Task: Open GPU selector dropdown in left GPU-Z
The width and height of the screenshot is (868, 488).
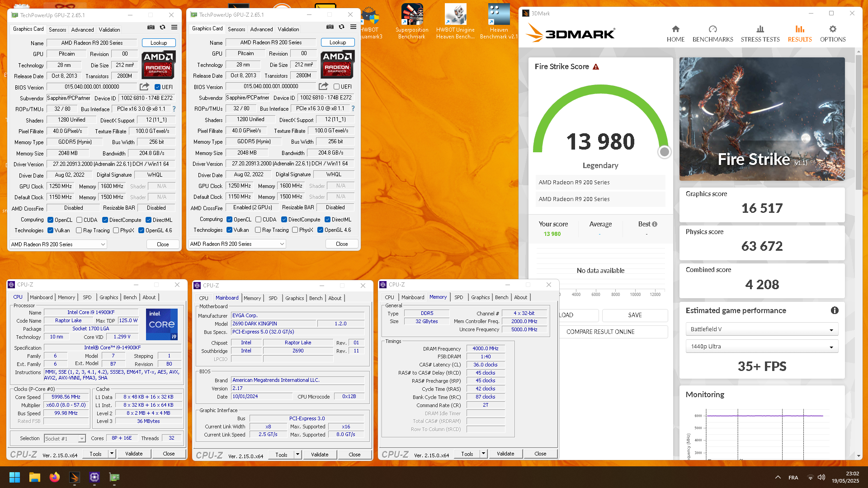Action: [x=58, y=244]
